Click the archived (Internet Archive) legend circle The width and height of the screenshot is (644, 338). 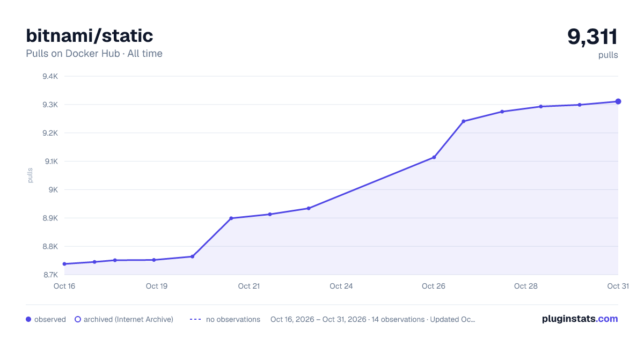(78, 319)
